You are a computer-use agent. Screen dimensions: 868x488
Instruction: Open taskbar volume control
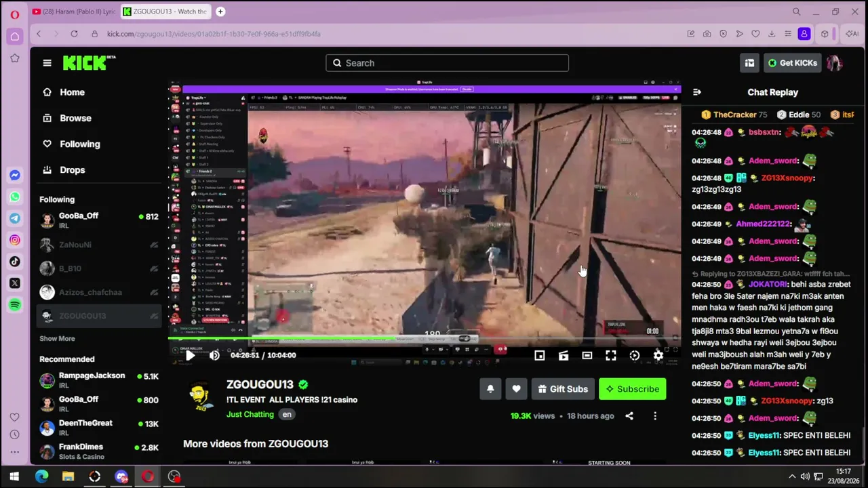(x=805, y=476)
